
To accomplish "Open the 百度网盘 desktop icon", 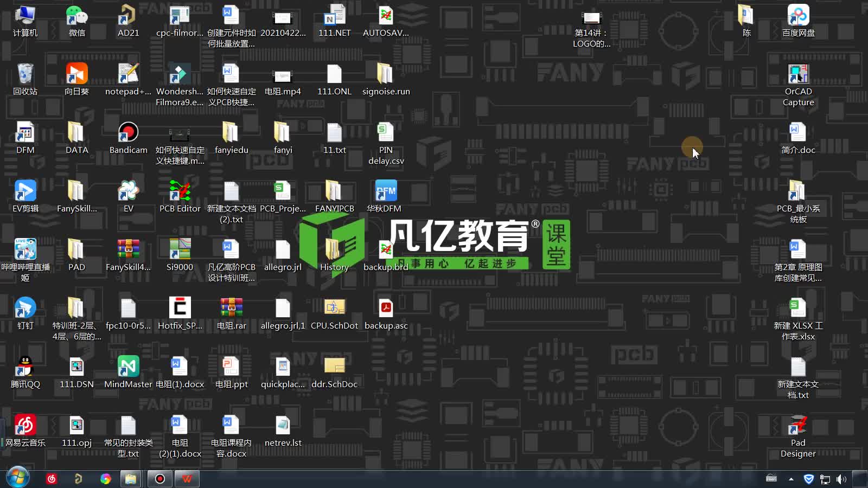I will pos(798,16).
